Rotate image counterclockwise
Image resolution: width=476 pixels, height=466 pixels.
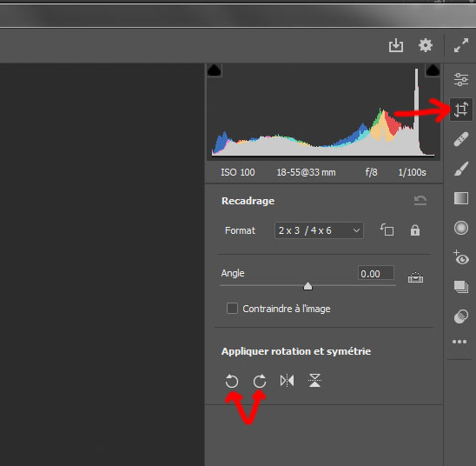pos(232,381)
